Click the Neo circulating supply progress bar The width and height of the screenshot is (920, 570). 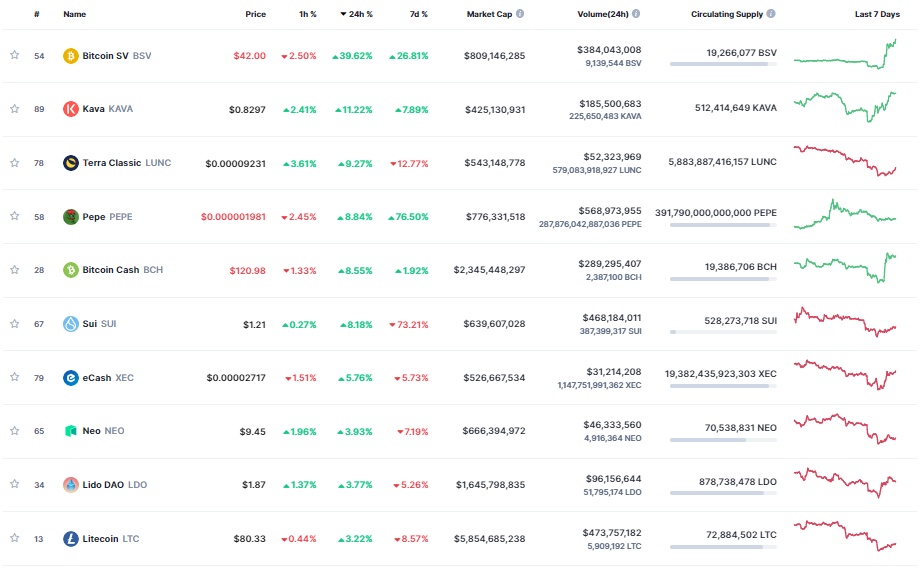coord(723,440)
